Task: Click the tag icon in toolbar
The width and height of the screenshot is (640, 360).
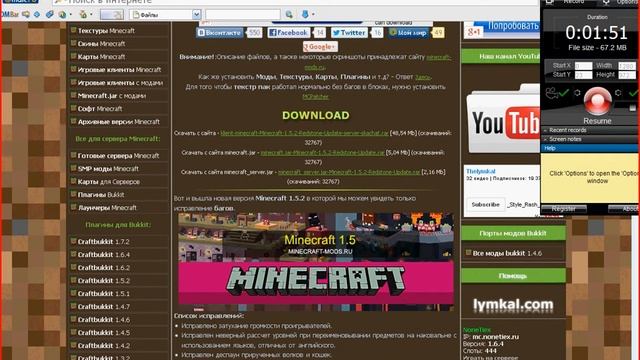Action: tap(49, 14)
